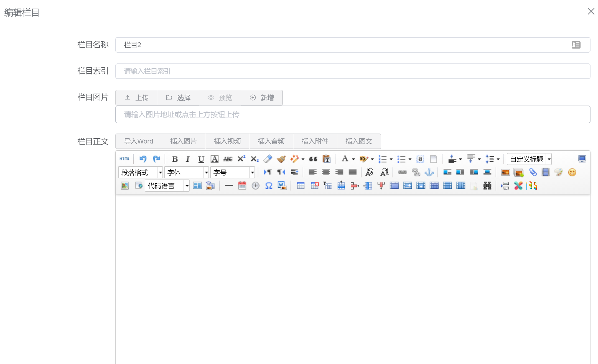The width and height of the screenshot is (598, 364).
Task: Click the 栏目索引 input field
Action: point(352,71)
